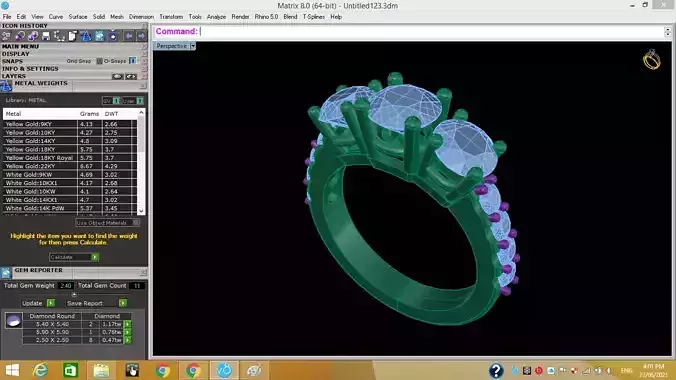Open the T-Splines menu

click(x=313, y=17)
